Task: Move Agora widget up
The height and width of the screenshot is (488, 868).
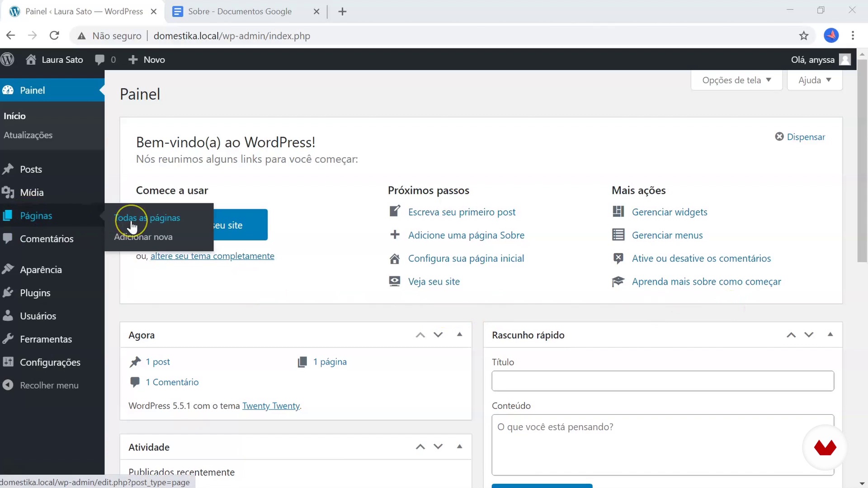Action: click(420, 335)
